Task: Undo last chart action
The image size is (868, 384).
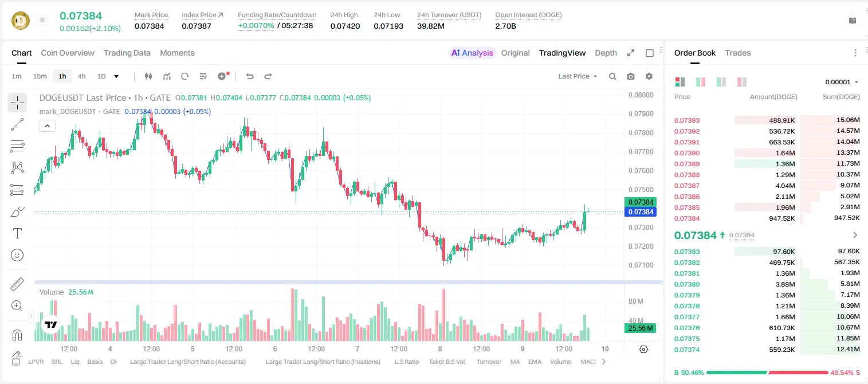Action: pyautogui.click(x=249, y=76)
